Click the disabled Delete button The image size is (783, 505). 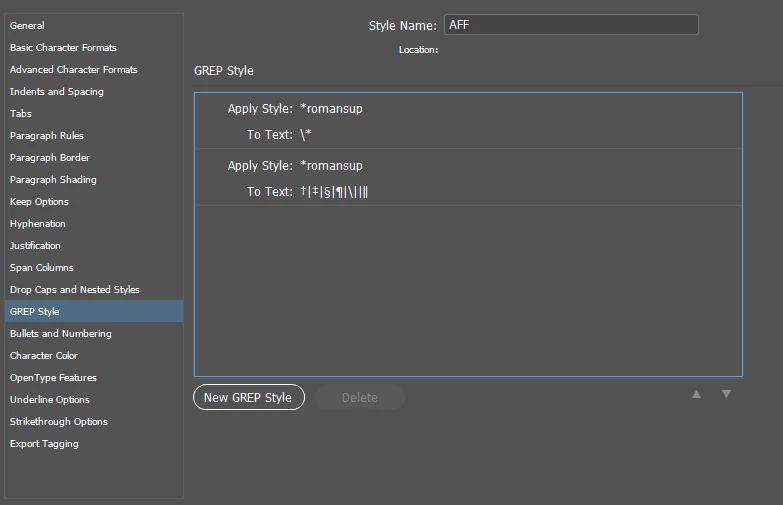click(x=360, y=397)
